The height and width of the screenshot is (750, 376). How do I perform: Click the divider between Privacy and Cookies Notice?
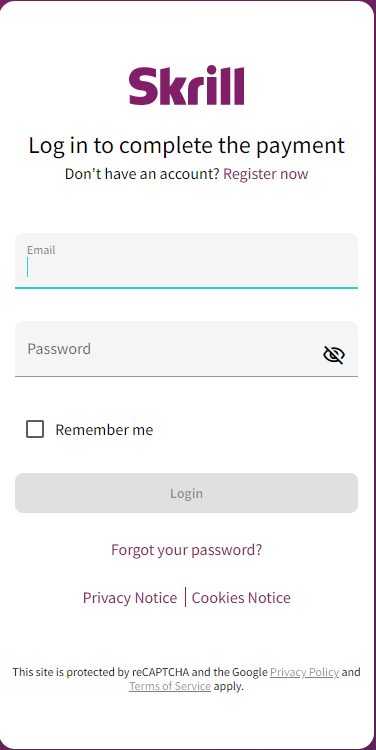(185, 597)
